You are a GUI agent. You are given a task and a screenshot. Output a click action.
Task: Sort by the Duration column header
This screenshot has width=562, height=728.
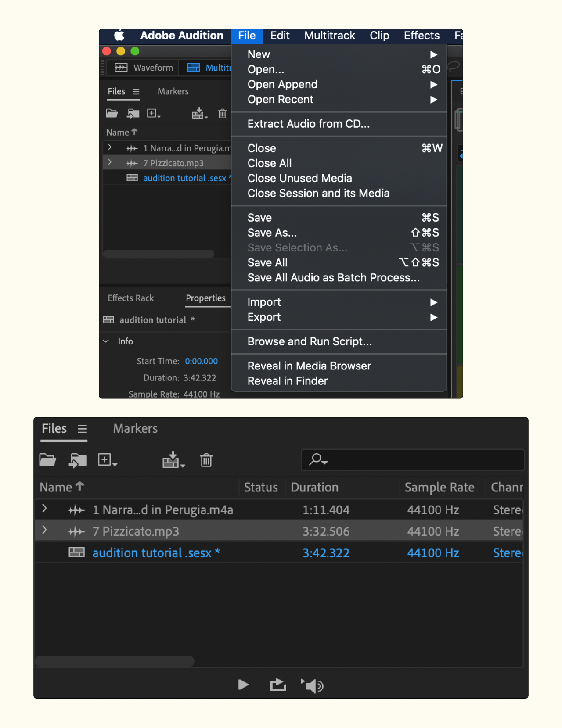pyautogui.click(x=314, y=487)
